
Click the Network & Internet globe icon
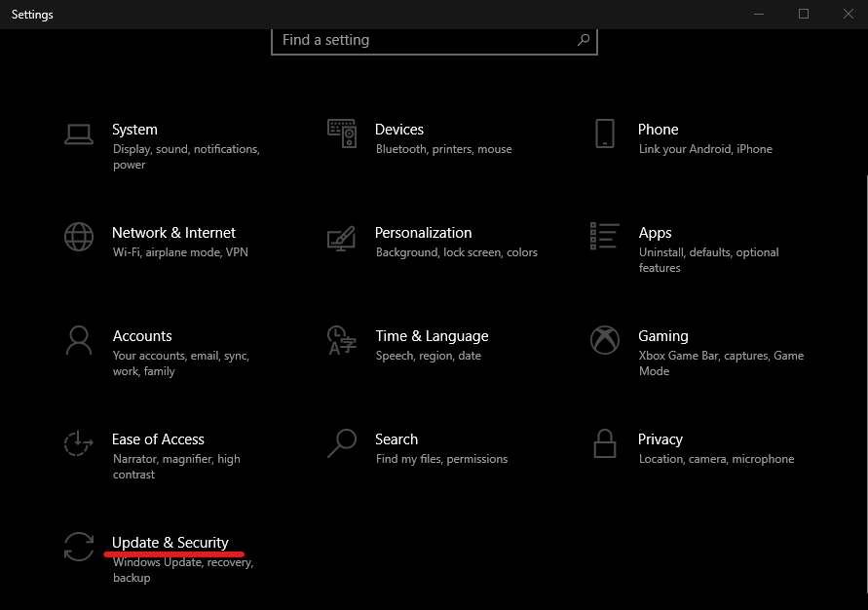tap(79, 237)
